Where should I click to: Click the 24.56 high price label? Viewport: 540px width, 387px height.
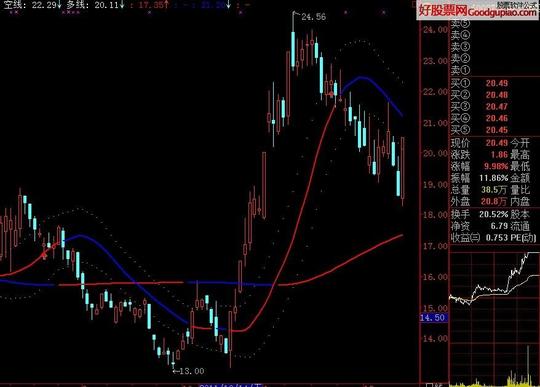pos(313,17)
